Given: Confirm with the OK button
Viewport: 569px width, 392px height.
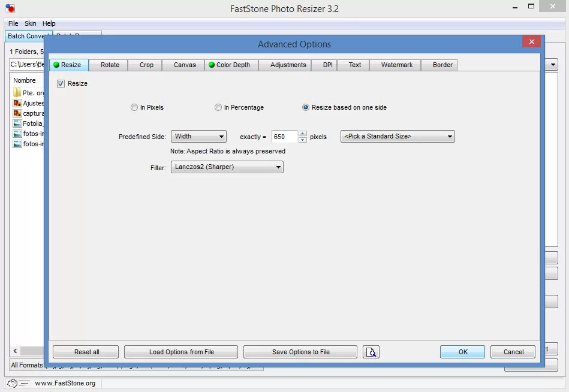Looking at the screenshot, I should 463,352.
